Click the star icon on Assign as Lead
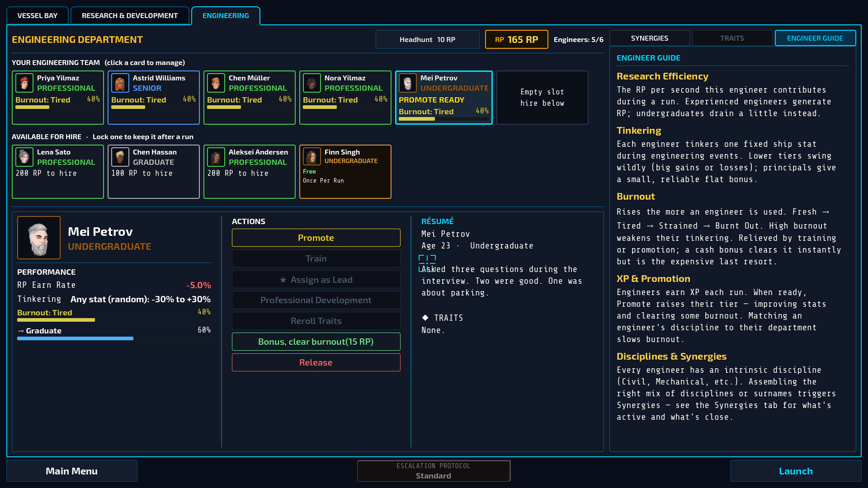The height and width of the screenshot is (488, 868). click(283, 280)
